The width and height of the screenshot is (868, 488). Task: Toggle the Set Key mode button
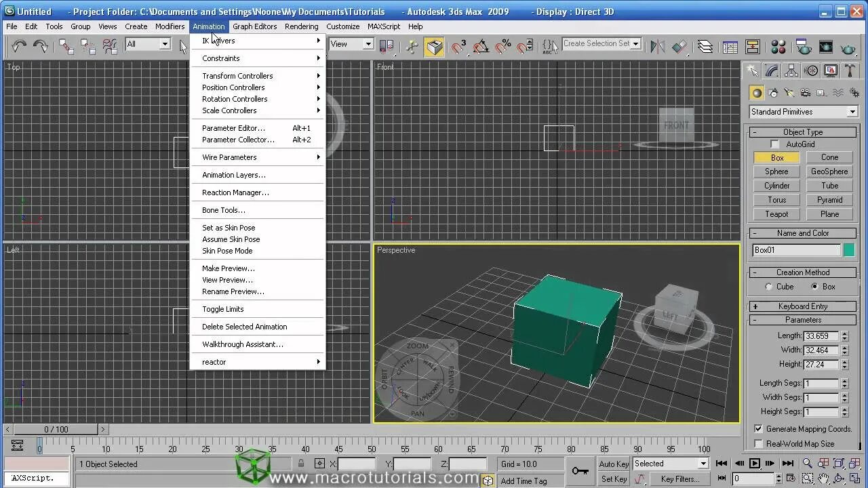(614, 479)
